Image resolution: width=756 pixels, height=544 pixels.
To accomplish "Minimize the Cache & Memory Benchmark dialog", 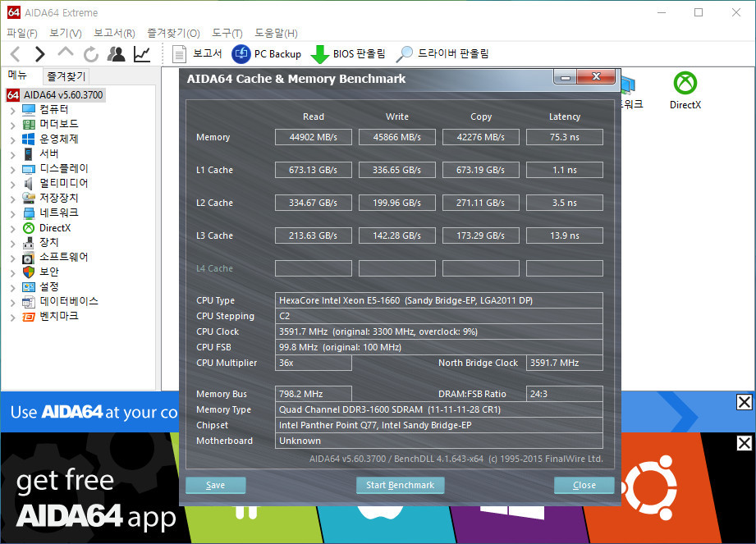I will click(565, 77).
